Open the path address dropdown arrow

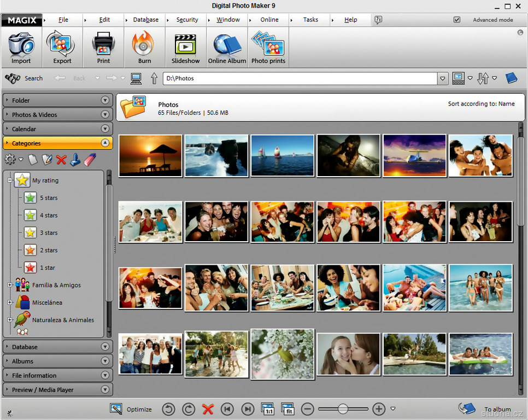(443, 78)
